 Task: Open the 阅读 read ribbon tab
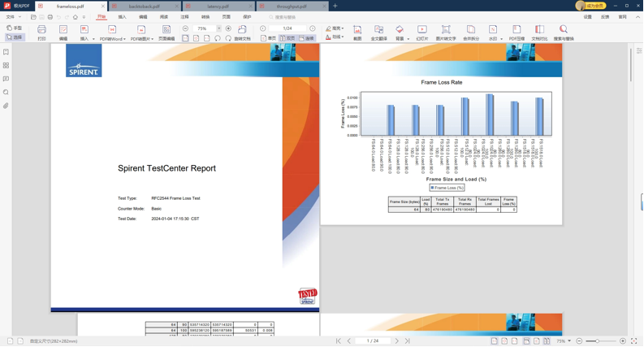point(164,17)
